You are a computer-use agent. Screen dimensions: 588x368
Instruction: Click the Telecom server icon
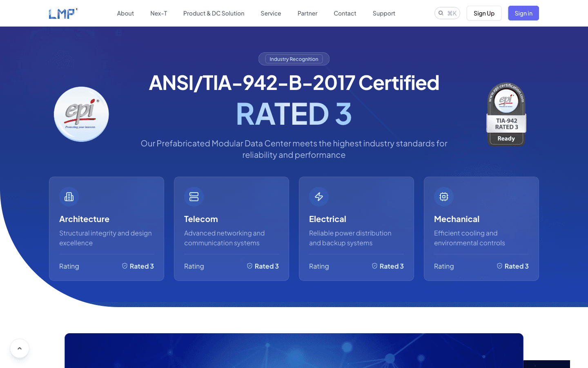[194, 197]
